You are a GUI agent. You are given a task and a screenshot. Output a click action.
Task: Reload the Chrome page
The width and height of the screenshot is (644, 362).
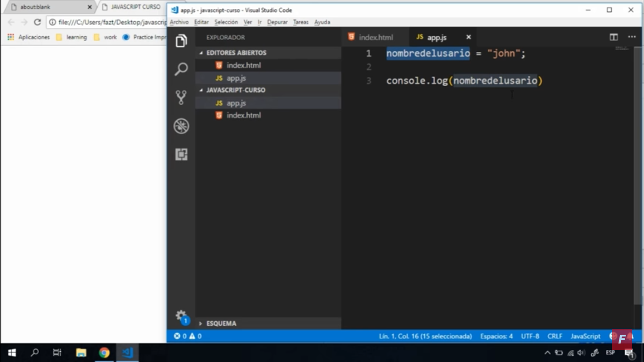(37, 22)
